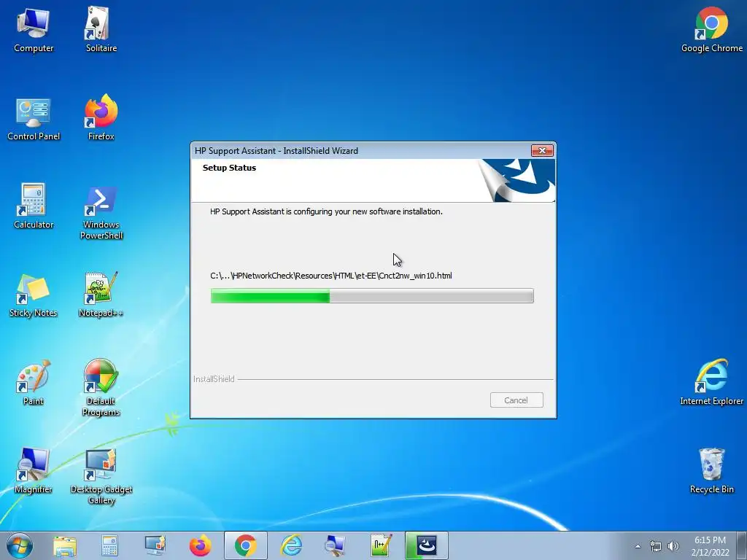Select the Calculator desktop shortcut
Viewport: 747px width, 560px height.
point(34,206)
